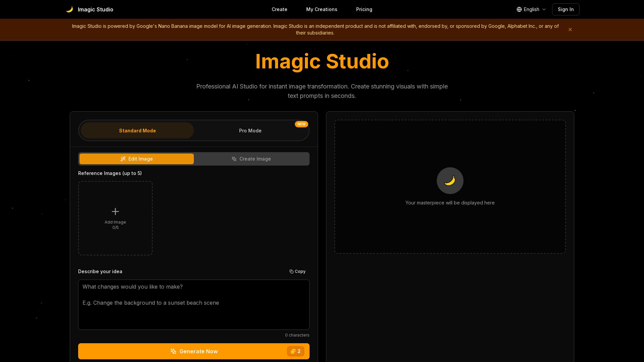
Task: Focus the idea description text area
Action: (194, 305)
